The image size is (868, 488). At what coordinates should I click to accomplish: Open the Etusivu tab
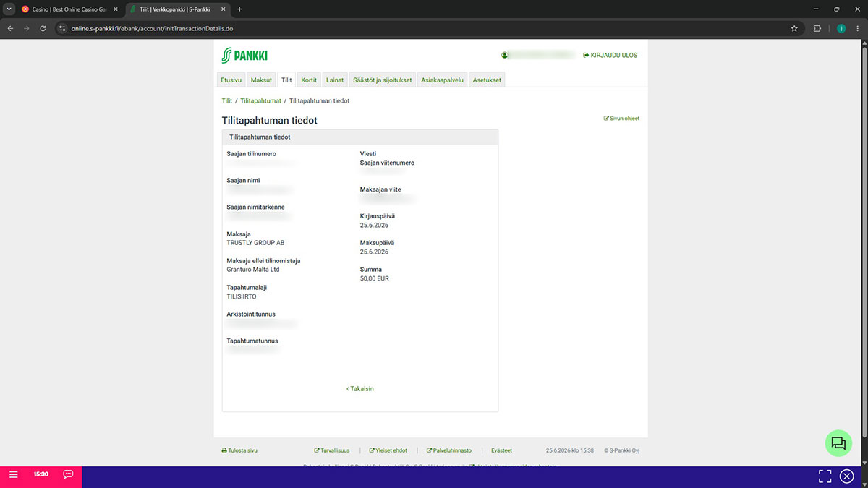pyautogui.click(x=231, y=80)
